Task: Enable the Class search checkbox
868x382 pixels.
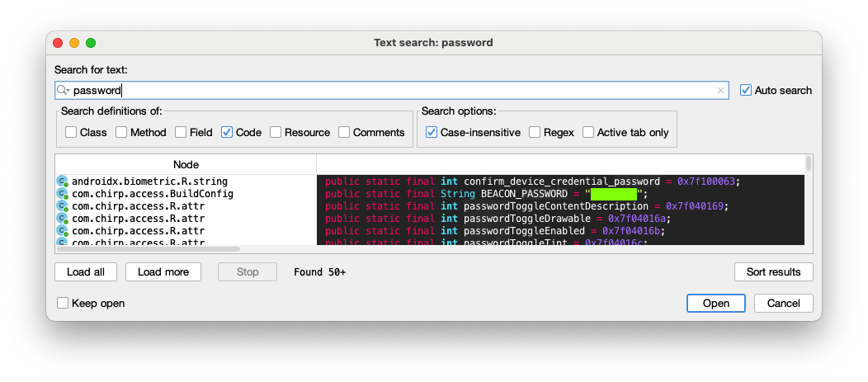Action: [x=71, y=132]
